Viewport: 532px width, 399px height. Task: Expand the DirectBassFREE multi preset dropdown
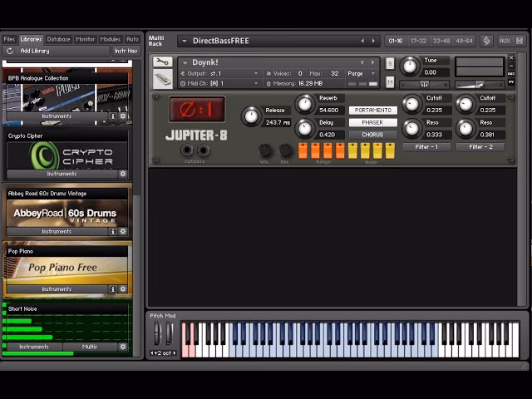[x=183, y=41]
